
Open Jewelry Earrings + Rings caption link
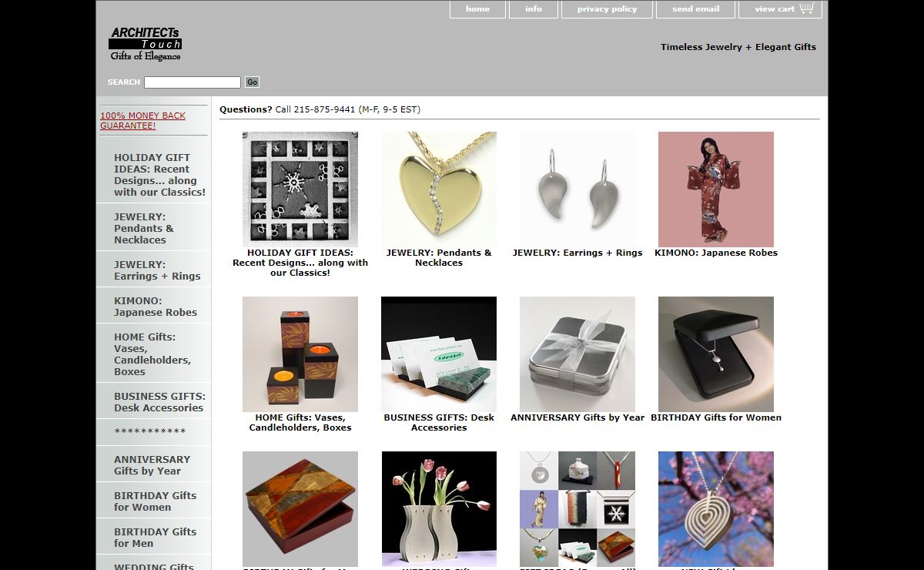577,253
